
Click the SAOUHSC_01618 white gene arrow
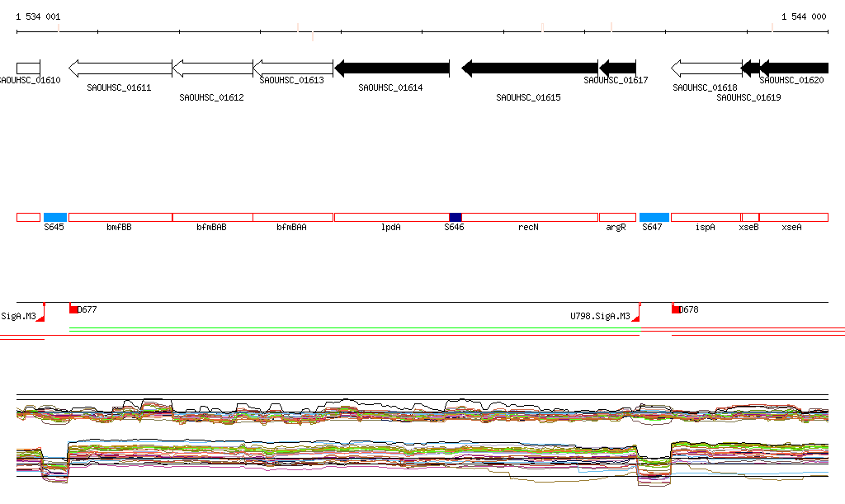tap(706, 68)
